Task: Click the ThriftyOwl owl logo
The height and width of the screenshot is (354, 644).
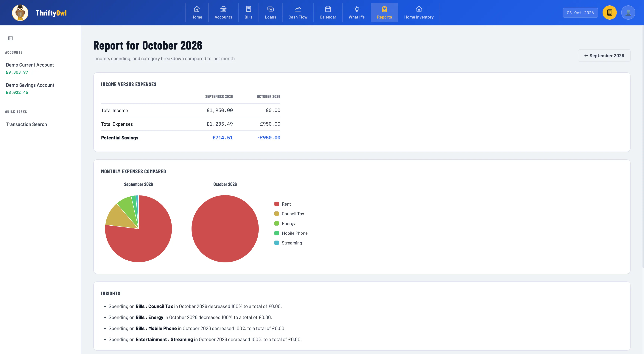Action: [20, 13]
